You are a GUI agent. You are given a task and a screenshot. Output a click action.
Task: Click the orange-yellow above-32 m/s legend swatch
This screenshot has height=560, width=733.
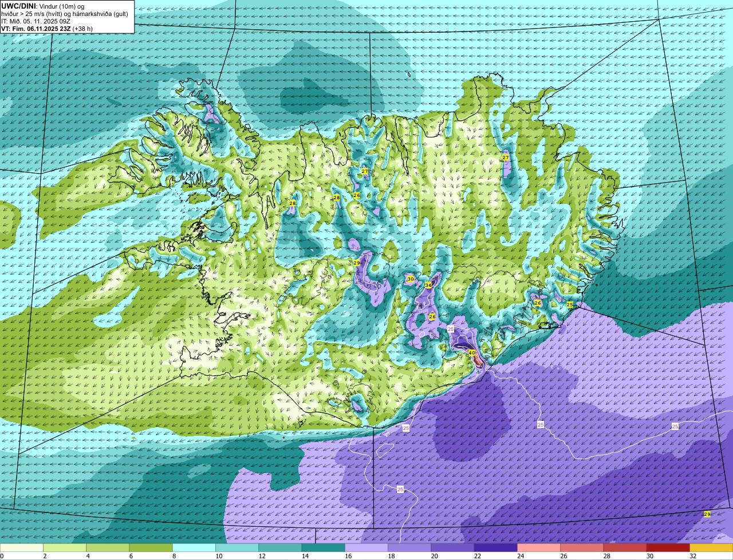(x=712, y=547)
